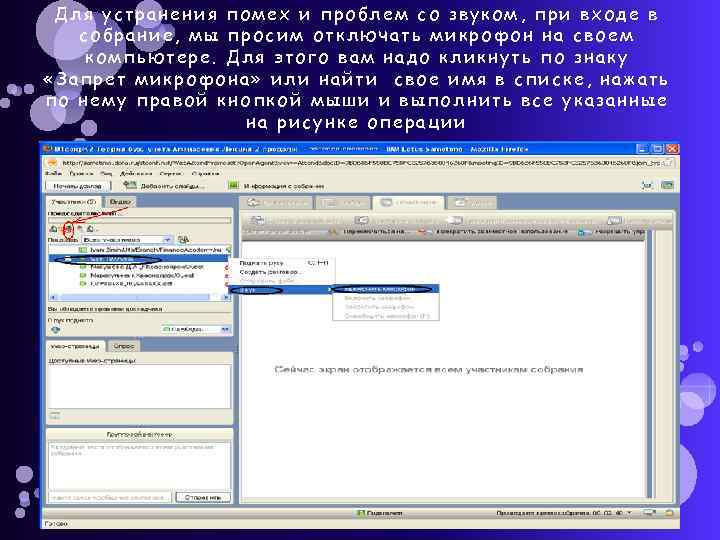Click the round icon under 'Опрос' status label
Screen dimensions: 720x540
tap(56, 330)
